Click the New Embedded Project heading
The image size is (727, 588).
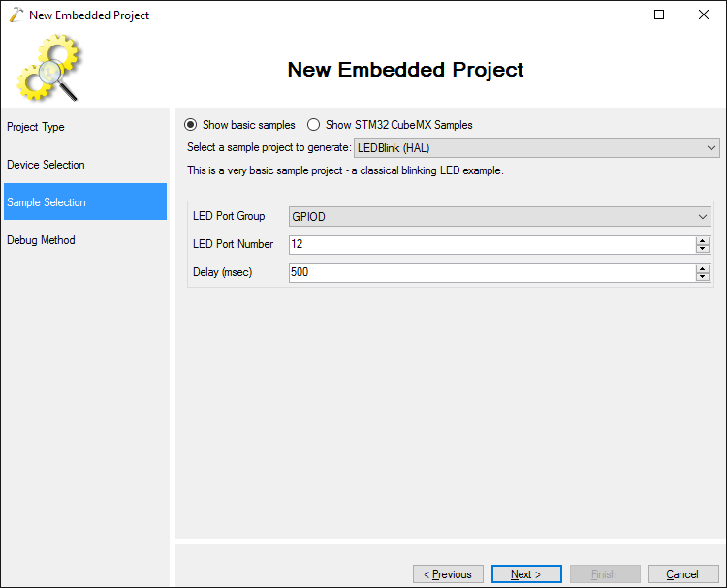coord(405,70)
